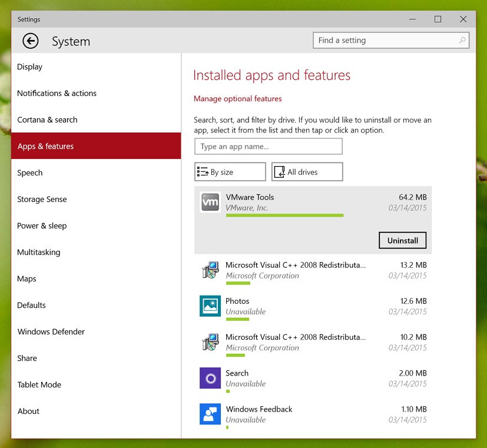The height and width of the screenshot is (448, 487).
Task: Click the VMware Tools green size bar
Action: coord(284,215)
